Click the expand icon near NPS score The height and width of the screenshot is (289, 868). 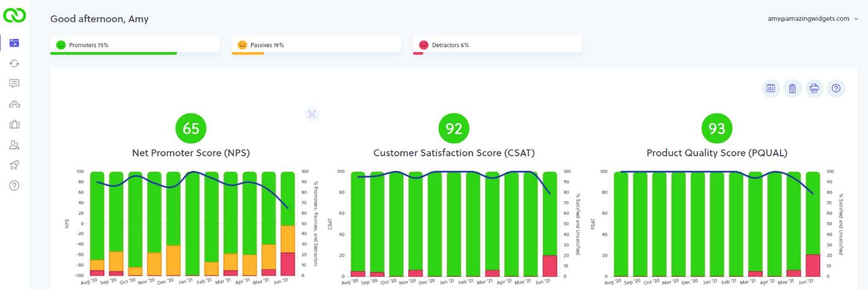click(x=312, y=114)
